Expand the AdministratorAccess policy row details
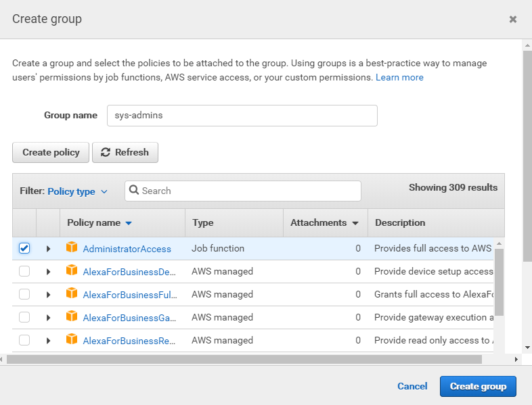Viewport: 532px width, 405px height. point(48,249)
